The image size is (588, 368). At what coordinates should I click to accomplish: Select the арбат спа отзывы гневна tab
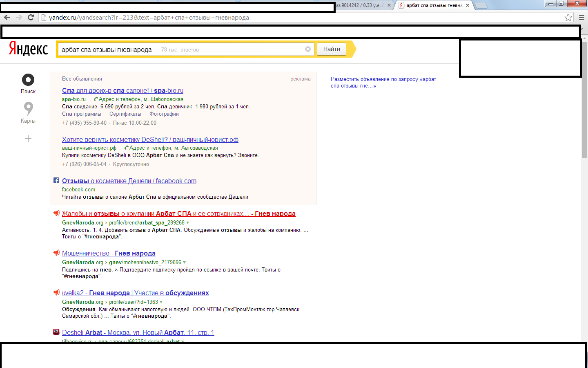tap(434, 5)
